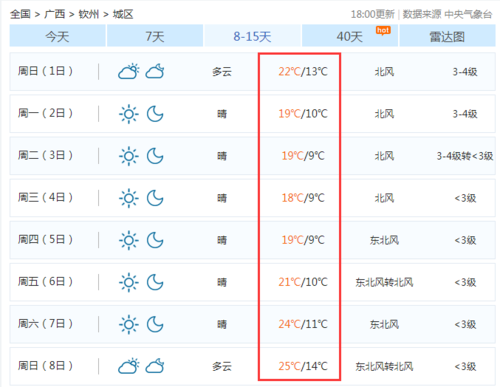The height and width of the screenshot is (387, 500).
Task: Switch to the 今天 tab
Action: (57, 36)
